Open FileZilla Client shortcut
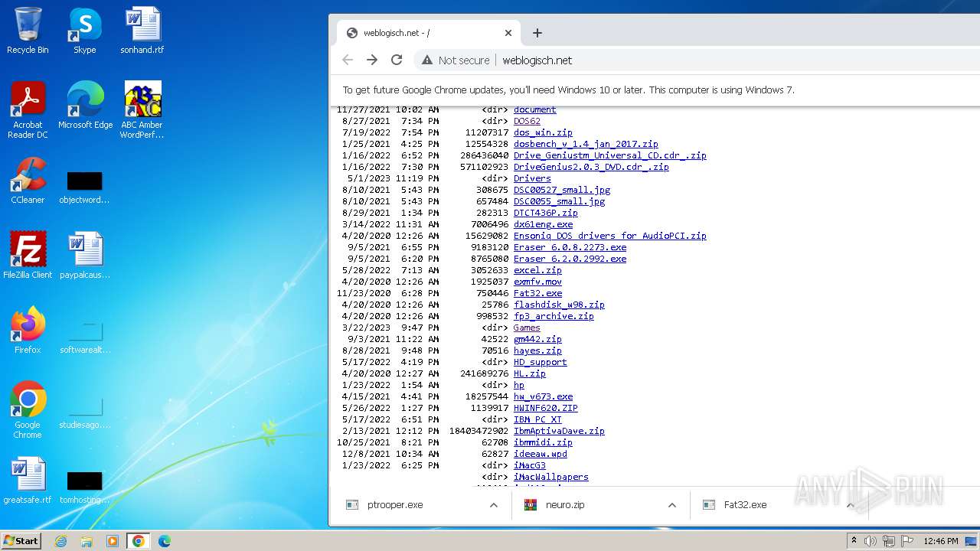 (x=28, y=255)
